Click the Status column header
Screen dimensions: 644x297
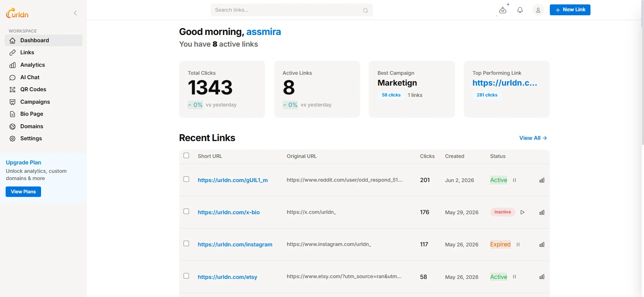(x=497, y=156)
